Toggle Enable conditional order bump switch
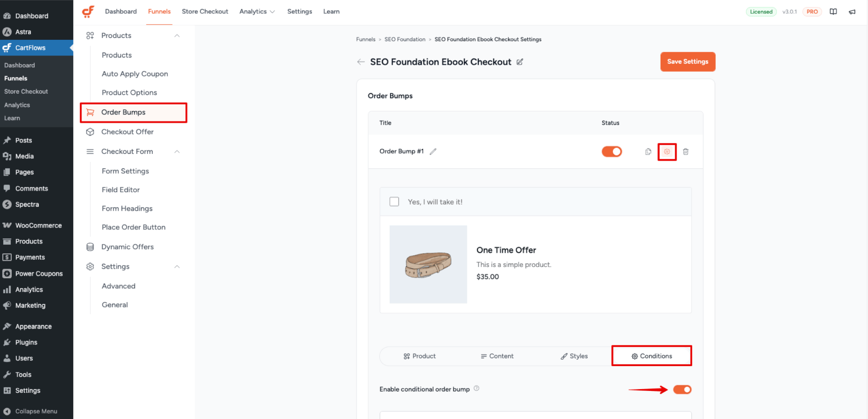Image resolution: width=868 pixels, height=419 pixels. pyautogui.click(x=682, y=389)
